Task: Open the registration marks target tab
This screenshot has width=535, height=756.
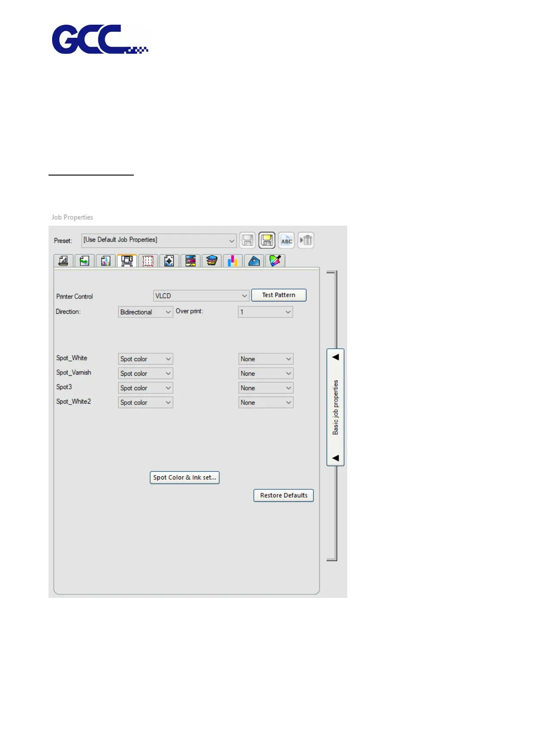Action: [169, 261]
